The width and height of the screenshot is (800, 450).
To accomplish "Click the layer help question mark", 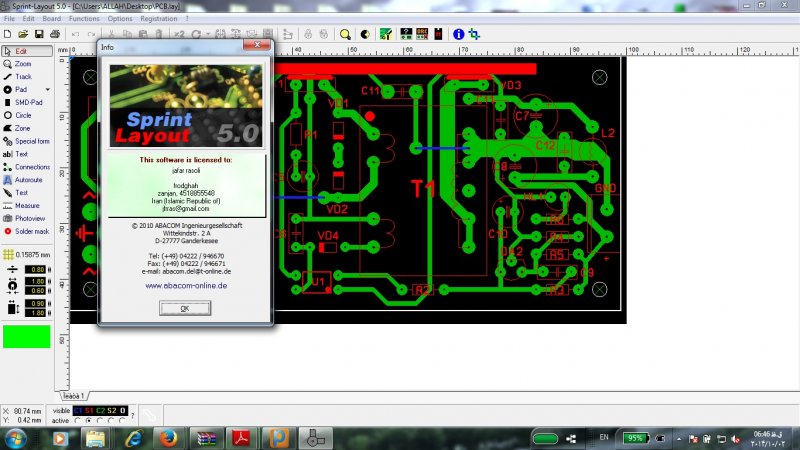I will point(133,415).
